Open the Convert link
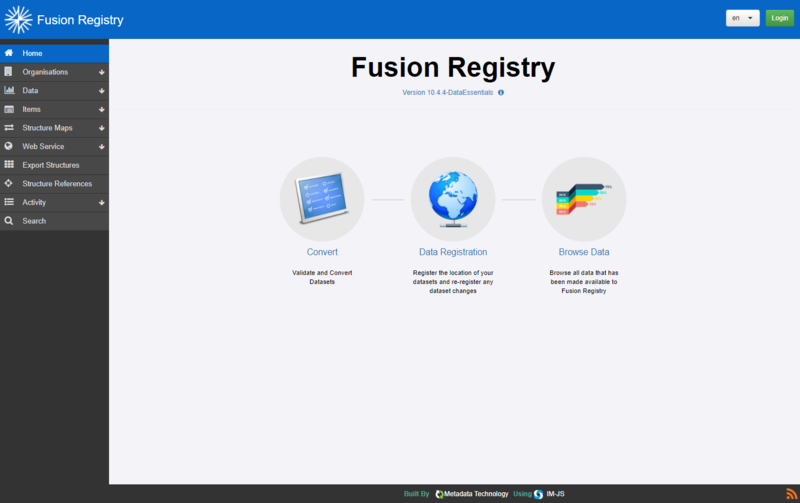 coord(322,252)
